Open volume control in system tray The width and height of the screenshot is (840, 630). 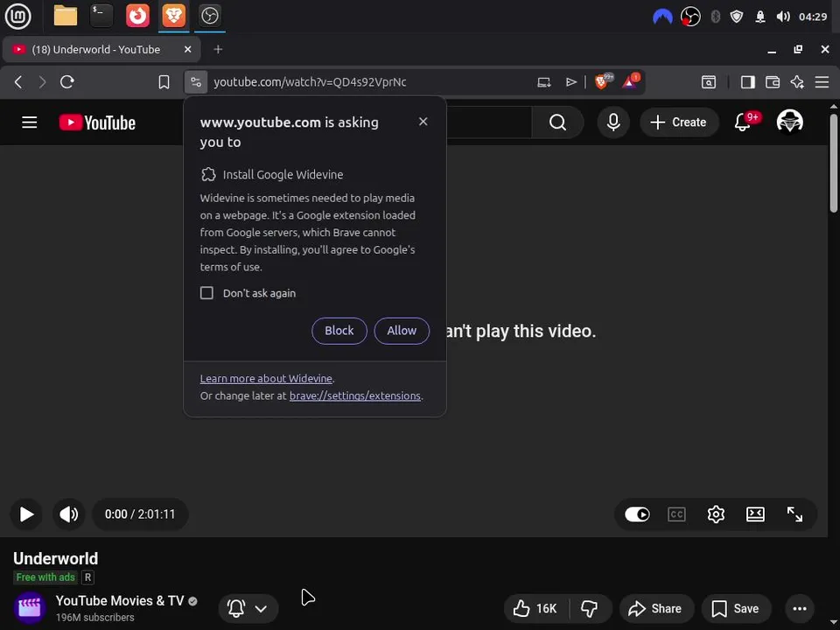click(x=782, y=17)
